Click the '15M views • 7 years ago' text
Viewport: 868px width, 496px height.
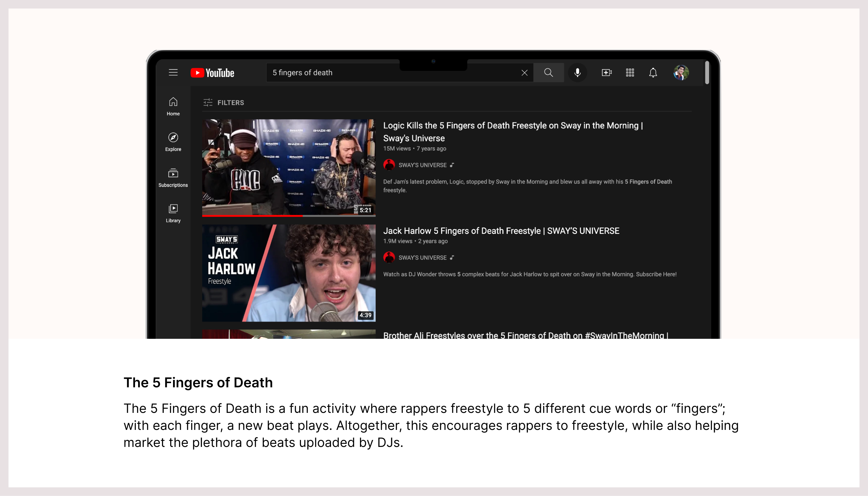click(x=414, y=148)
